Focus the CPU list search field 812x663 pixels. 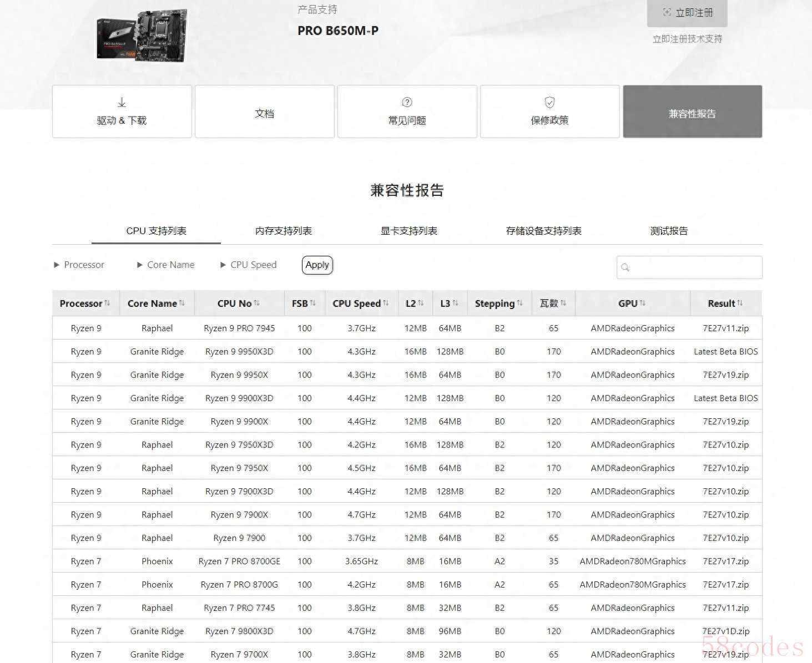(x=689, y=267)
